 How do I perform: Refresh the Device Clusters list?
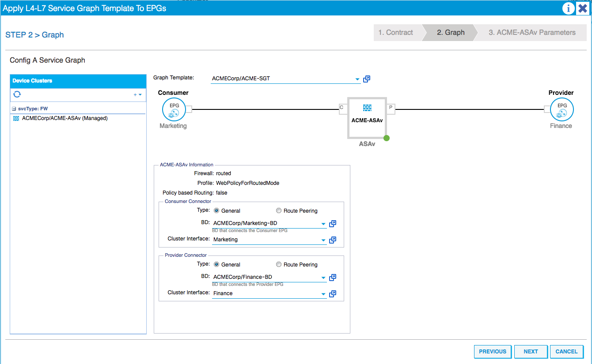(x=17, y=94)
